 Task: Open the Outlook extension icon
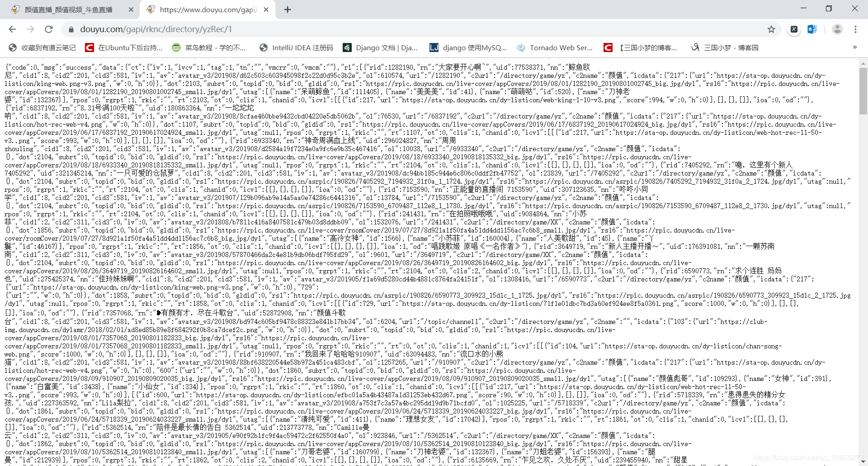click(x=812, y=29)
